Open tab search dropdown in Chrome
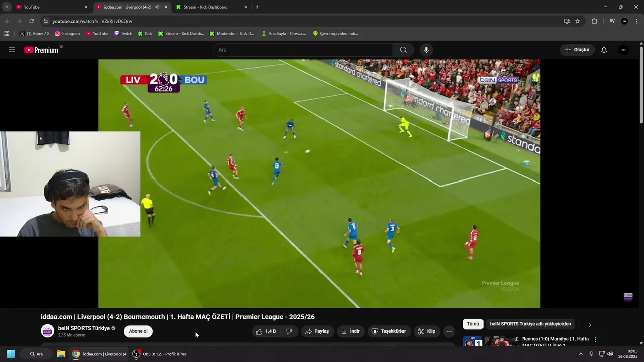 click(x=7, y=7)
